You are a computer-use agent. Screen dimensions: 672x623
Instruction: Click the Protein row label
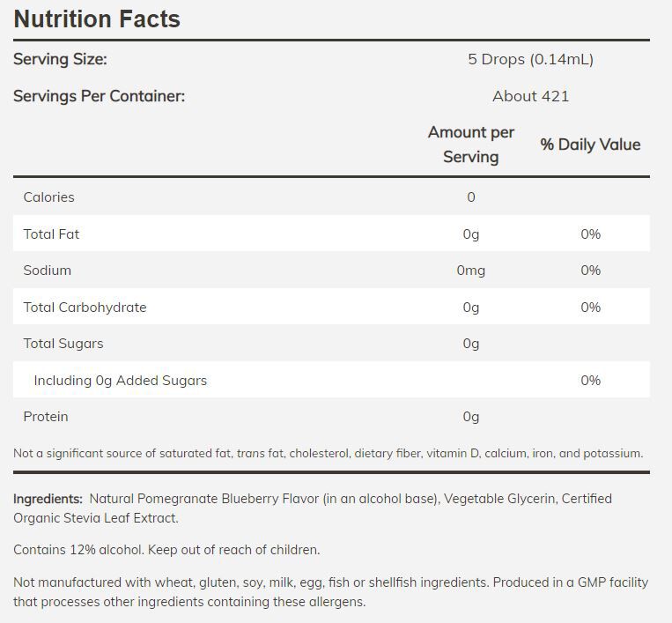(x=45, y=417)
